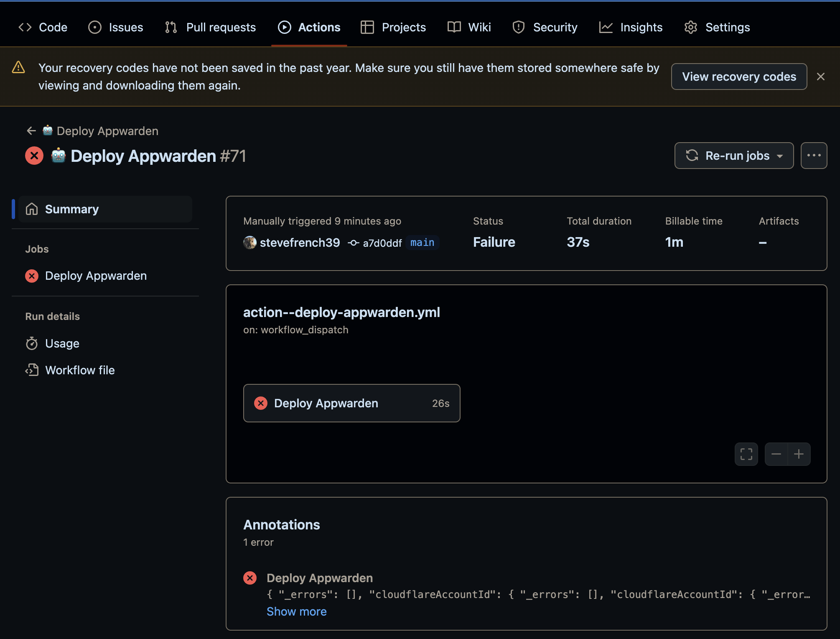840x639 pixels.
Task: Click the failed Deploy Appwarden job node
Action: (x=351, y=403)
